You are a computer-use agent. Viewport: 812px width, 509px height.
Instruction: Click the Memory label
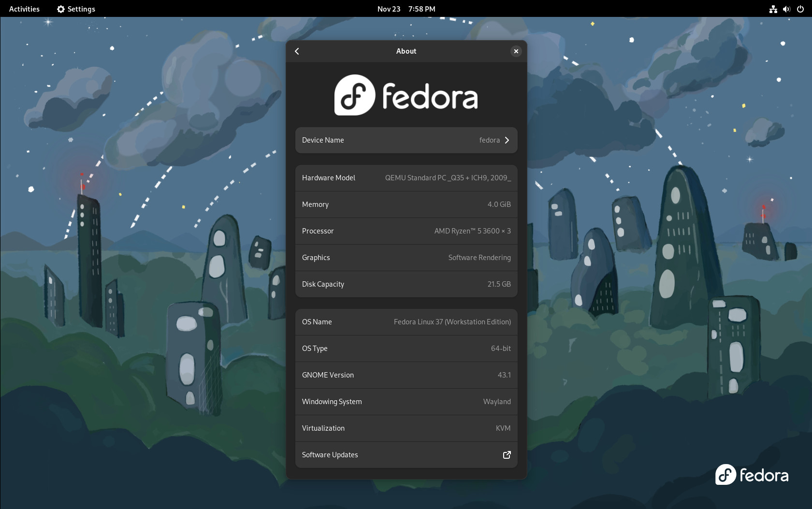[315, 204]
